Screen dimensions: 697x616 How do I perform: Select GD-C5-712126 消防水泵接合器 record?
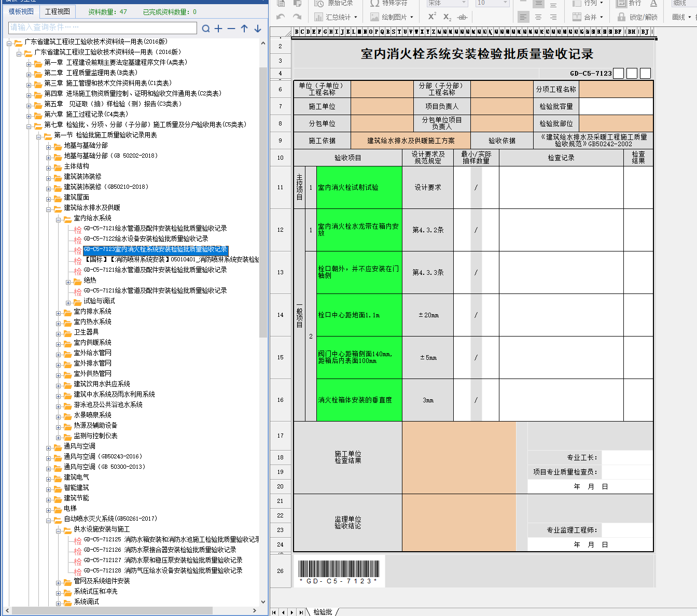(x=160, y=550)
